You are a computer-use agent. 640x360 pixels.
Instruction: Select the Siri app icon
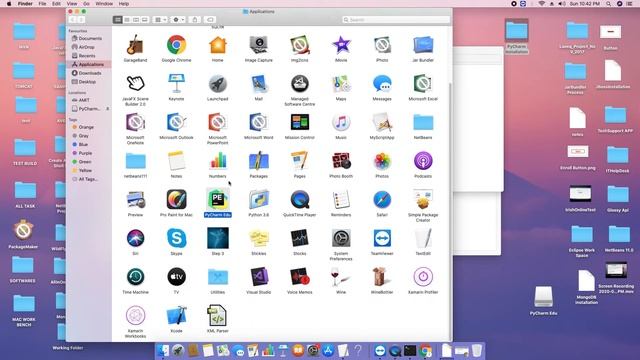[135, 238]
